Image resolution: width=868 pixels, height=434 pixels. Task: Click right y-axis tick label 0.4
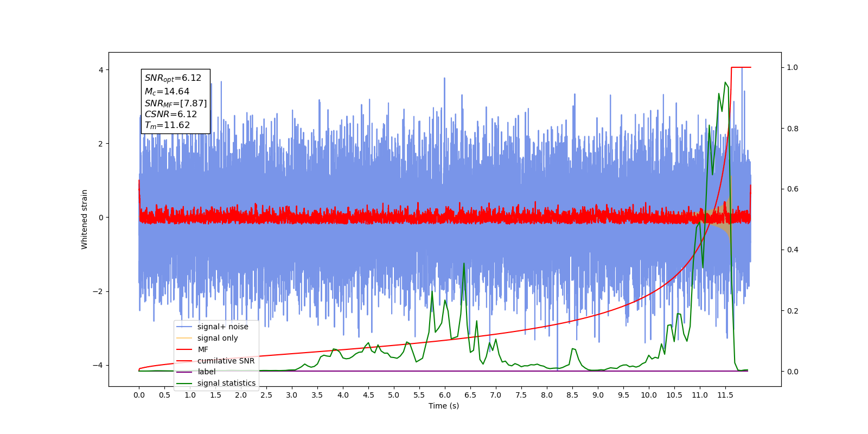[x=793, y=250]
